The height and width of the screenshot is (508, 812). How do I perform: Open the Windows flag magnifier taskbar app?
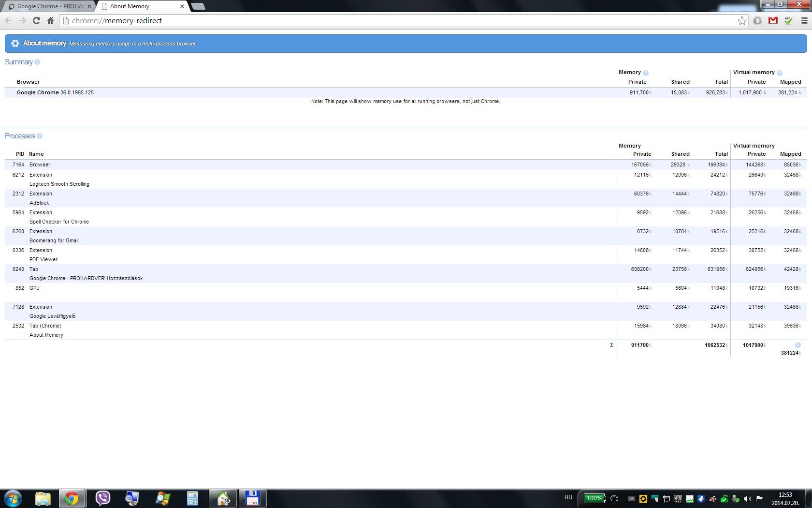coord(162,498)
